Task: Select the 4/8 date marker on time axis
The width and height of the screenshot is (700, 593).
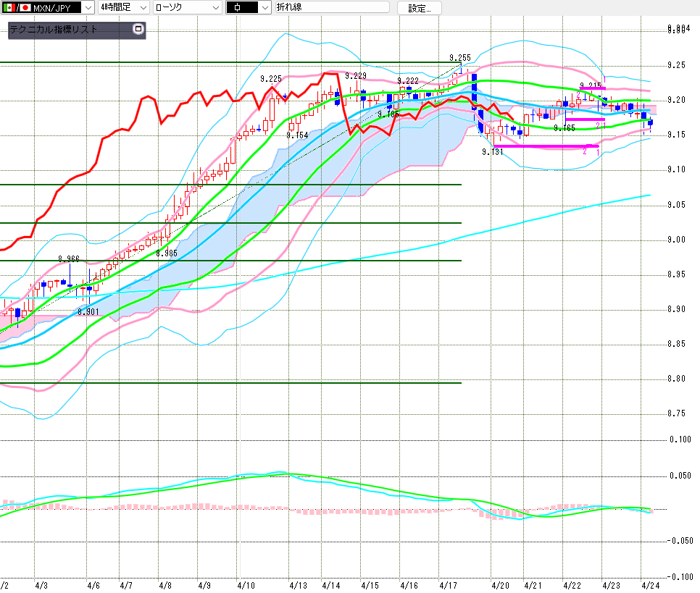Action: pyautogui.click(x=164, y=584)
